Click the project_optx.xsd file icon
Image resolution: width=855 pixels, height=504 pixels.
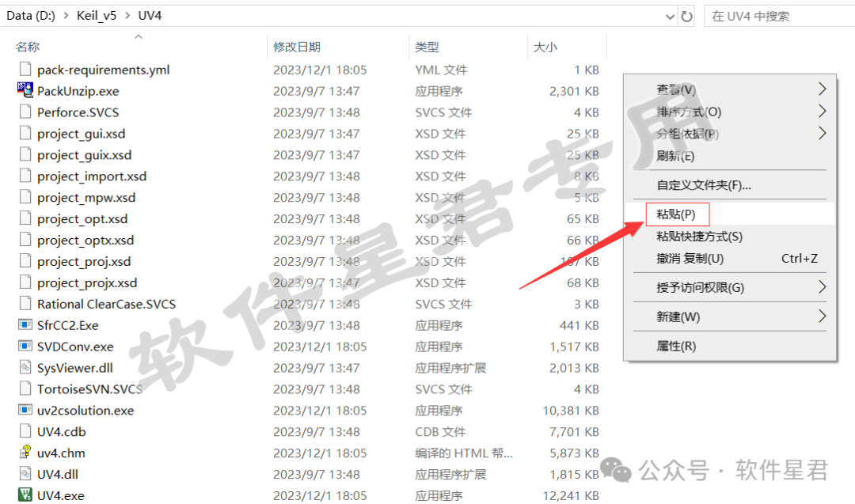click(25, 239)
